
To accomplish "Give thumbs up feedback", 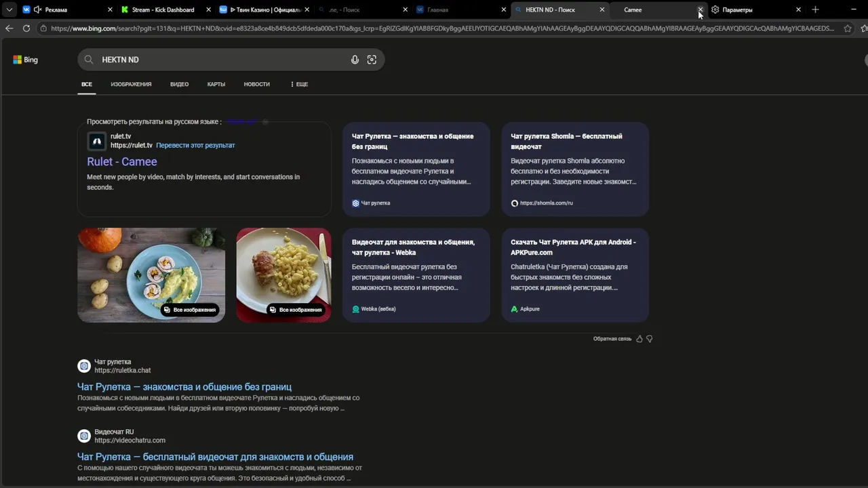I will coord(639,339).
